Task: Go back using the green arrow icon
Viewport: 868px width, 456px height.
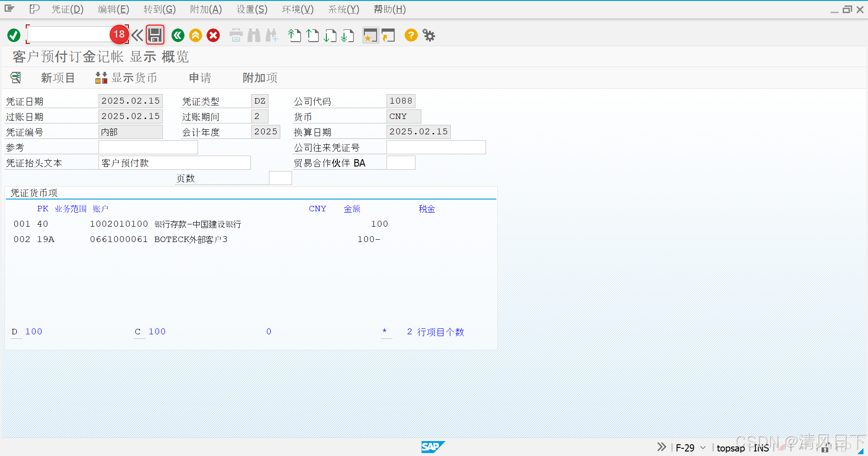Action: click(178, 35)
